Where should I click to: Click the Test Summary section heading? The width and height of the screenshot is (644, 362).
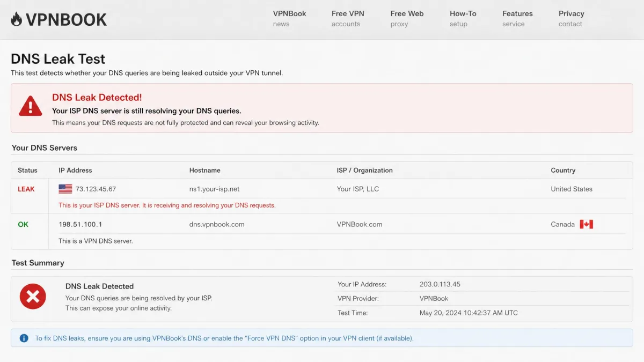[x=38, y=263]
